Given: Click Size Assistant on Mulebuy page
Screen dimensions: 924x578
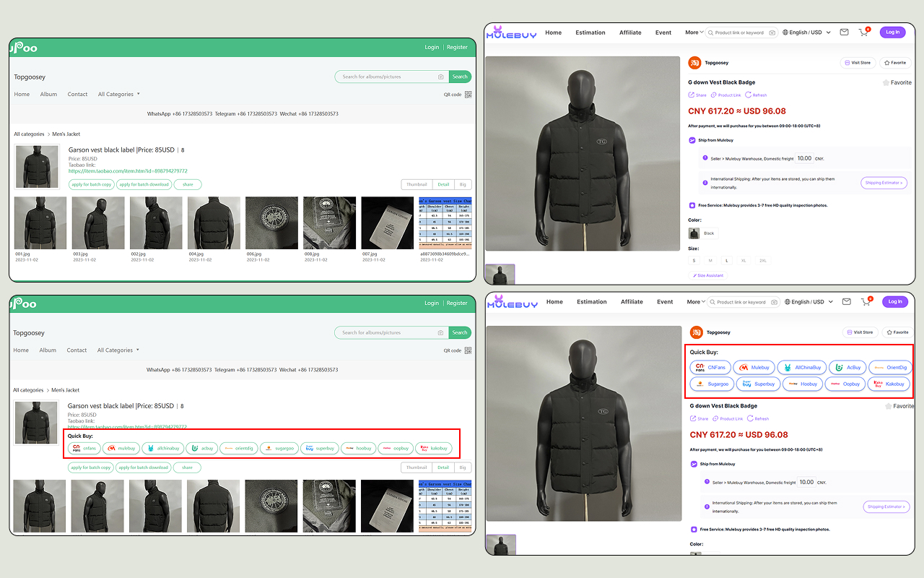Looking at the screenshot, I should 708,275.
